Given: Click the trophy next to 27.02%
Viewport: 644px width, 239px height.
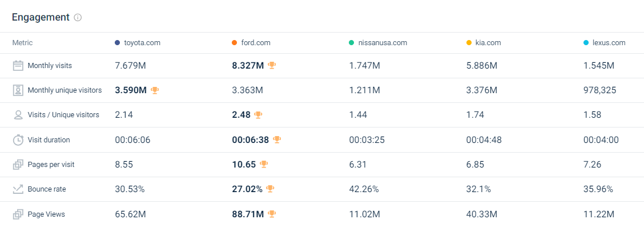Looking at the screenshot, I should [270, 189].
